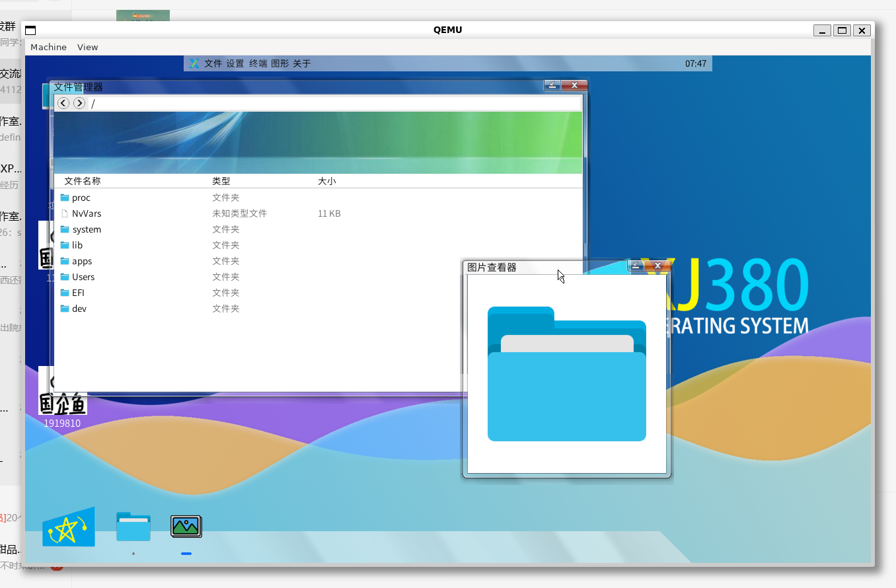The image size is (896, 588).
Task: Open the star logo start icon in dock
Action: (x=68, y=528)
